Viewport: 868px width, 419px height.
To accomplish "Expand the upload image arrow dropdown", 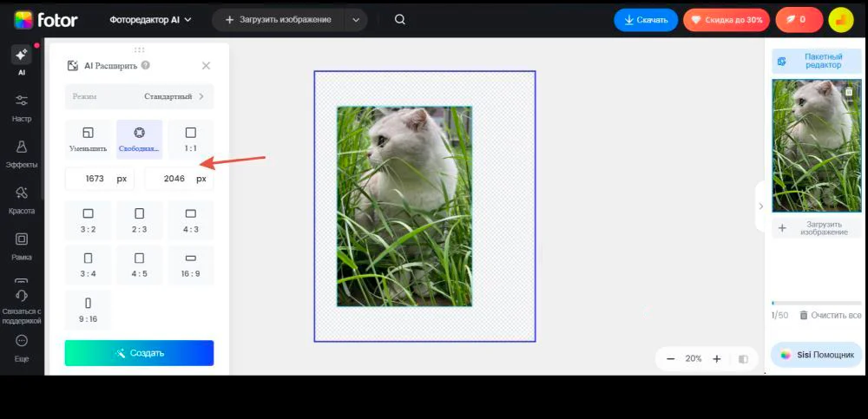I will (356, 20).
